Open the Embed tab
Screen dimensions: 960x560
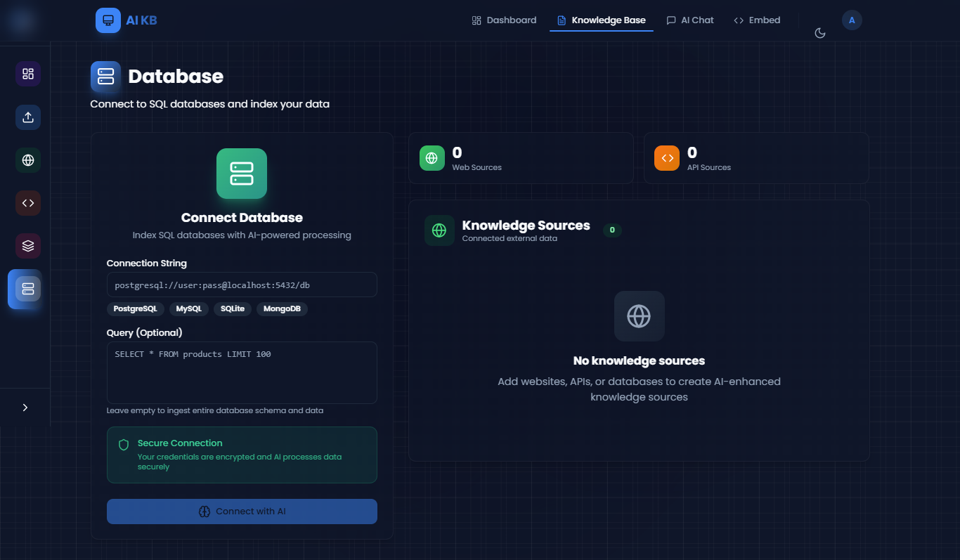click(757, 20)
